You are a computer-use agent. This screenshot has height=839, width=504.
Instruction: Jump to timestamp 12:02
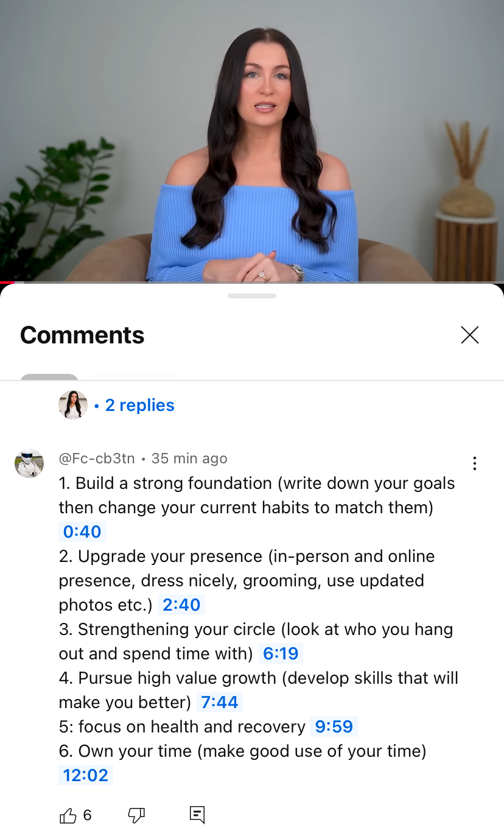(x=86, y=775)
